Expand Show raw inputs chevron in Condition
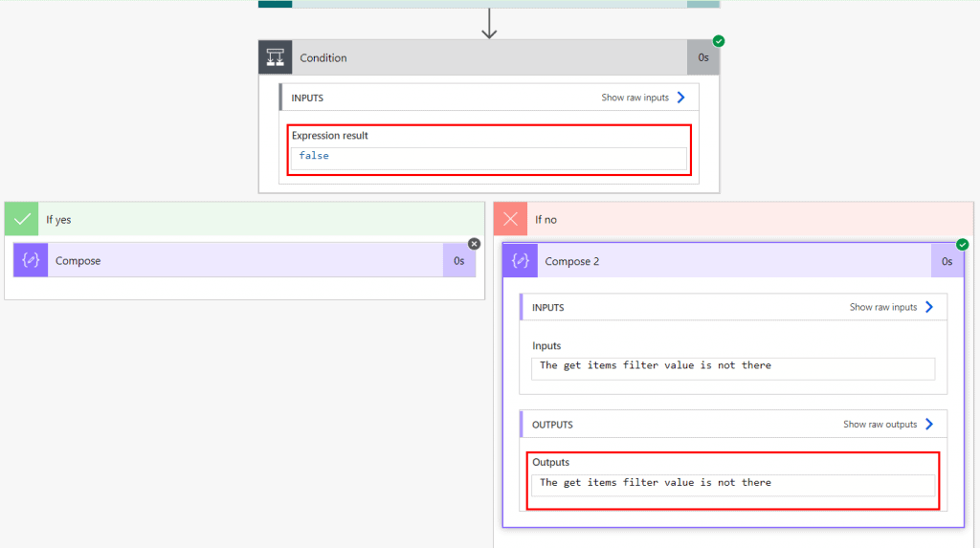This screenshot has height=548, width=980. pos(681,98)
